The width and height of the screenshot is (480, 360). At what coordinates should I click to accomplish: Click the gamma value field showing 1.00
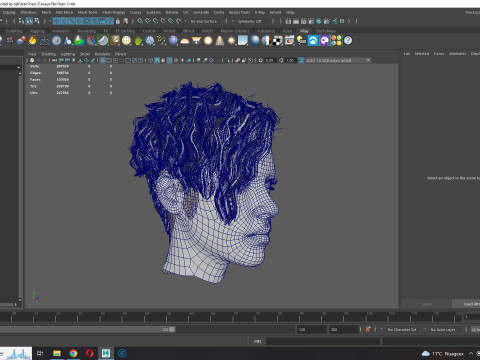click(x=290, y=60)
